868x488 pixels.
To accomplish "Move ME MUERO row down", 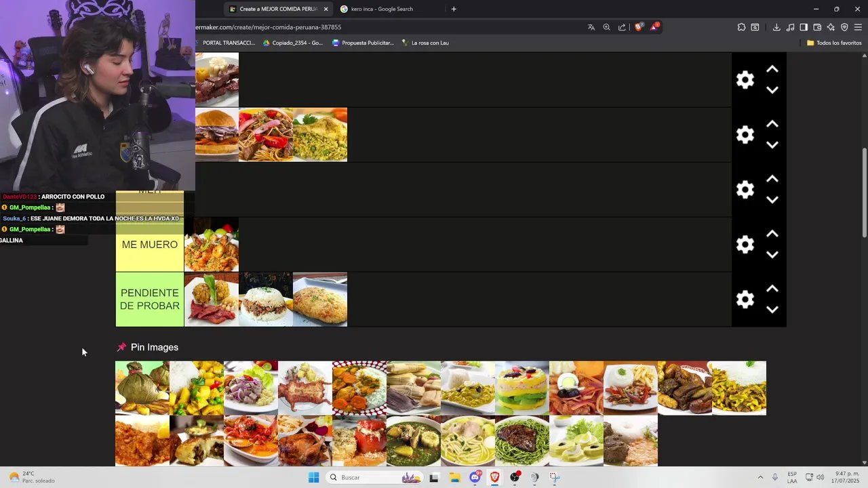I will [x=772, y=255].
